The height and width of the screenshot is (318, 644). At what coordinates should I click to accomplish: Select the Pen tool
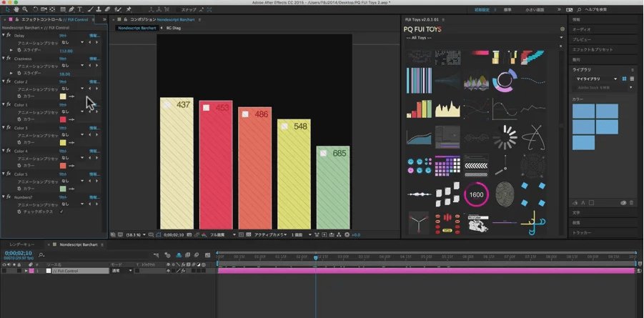click(x=71, y=9)
